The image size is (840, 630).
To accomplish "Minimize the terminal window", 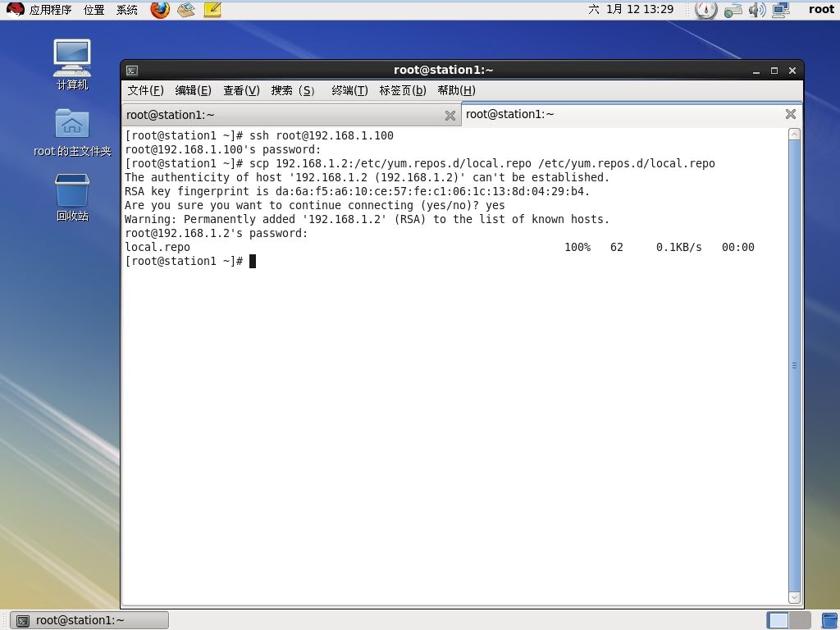I will click(756, 71).
